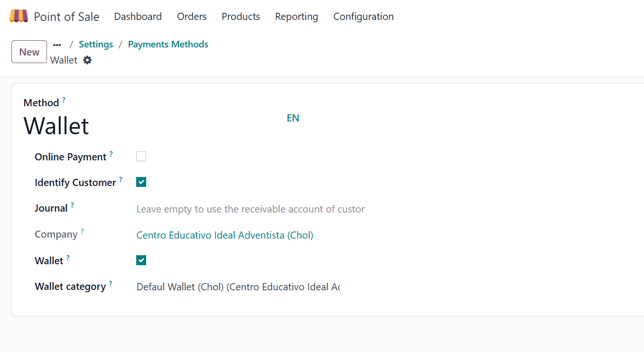Click the question mark beside Company

pos(82,232)
